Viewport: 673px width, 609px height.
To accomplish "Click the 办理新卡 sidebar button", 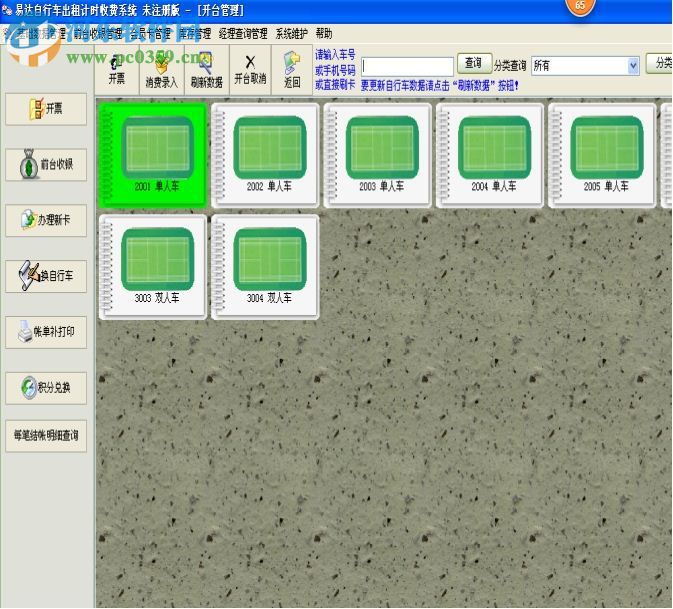I will 46,220.
